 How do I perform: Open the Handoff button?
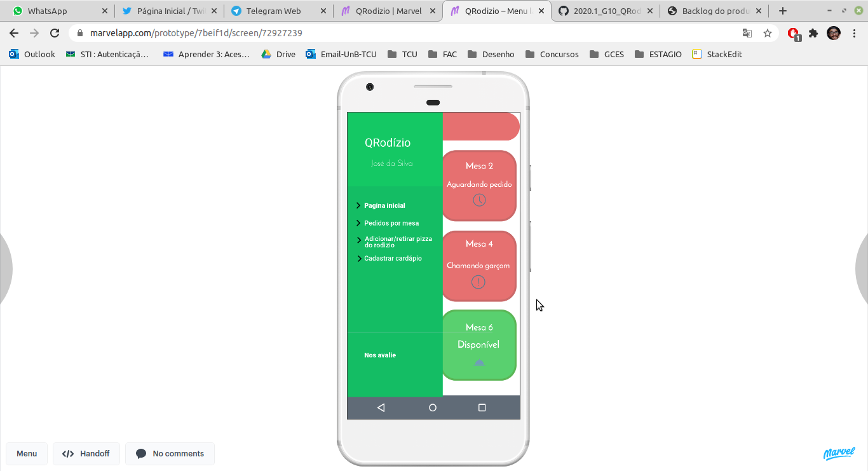pyautogui.click(x=86, y=454)
